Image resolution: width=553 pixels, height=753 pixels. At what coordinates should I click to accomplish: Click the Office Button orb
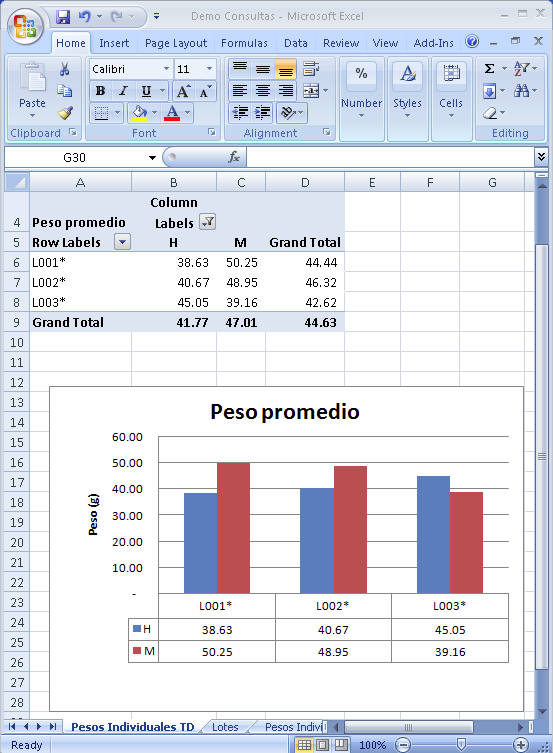click(x=25, y=25)
